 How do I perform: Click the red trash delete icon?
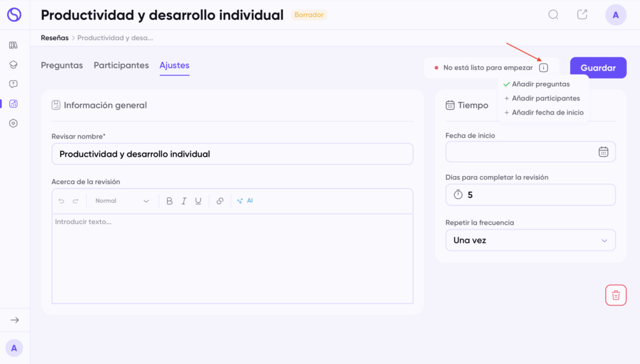pyautogui.click(x=616, y=295)
